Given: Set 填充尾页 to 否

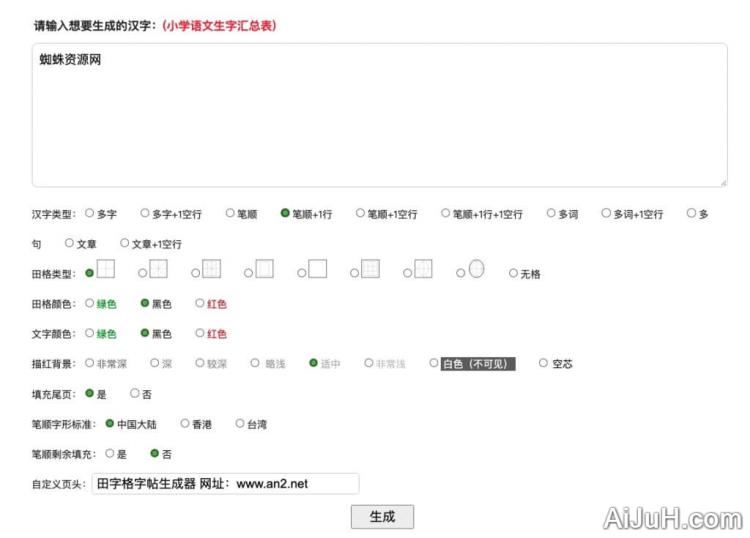Looking at the screenshot, I should 135,394.
